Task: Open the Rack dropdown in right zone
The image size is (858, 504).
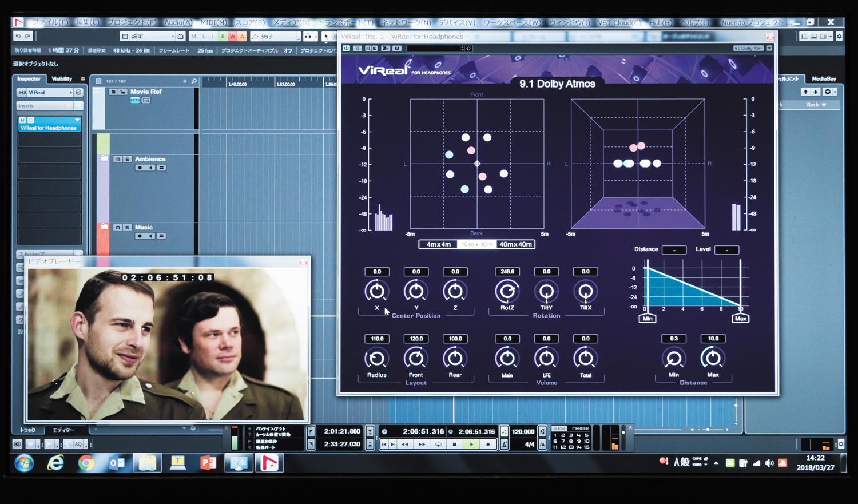Action: click(816, 105)
